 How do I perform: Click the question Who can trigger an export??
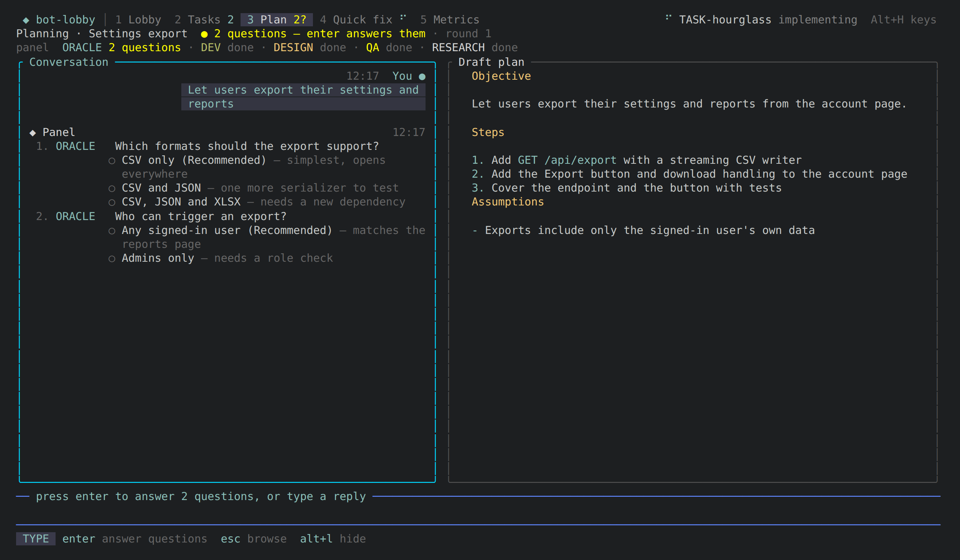[201, 216]
